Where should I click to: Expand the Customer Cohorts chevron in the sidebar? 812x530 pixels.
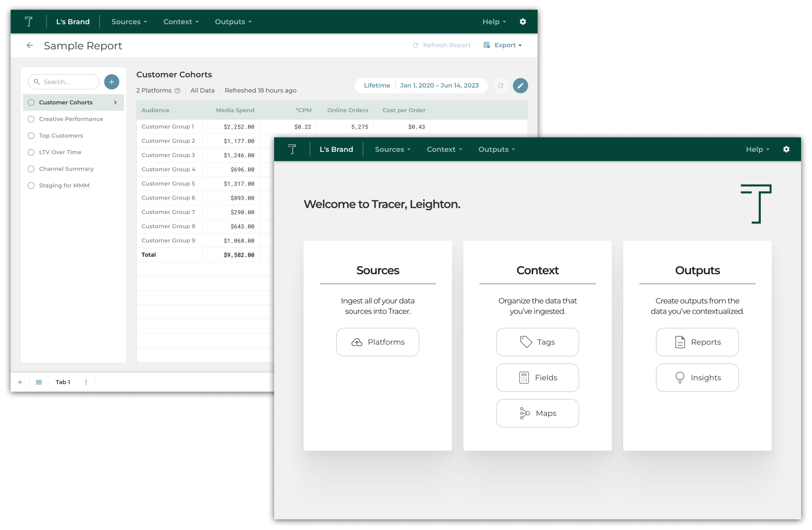tap(115, 102)
